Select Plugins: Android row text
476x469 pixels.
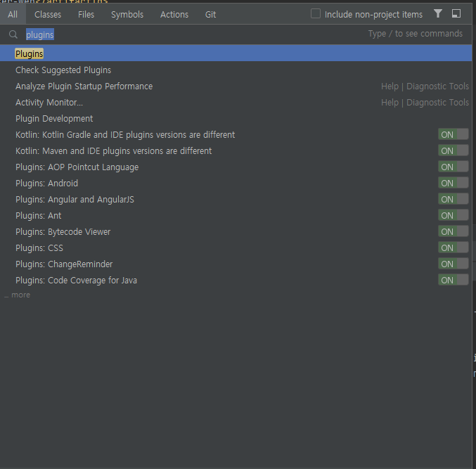pyautogui.click(x=46, y=183)
